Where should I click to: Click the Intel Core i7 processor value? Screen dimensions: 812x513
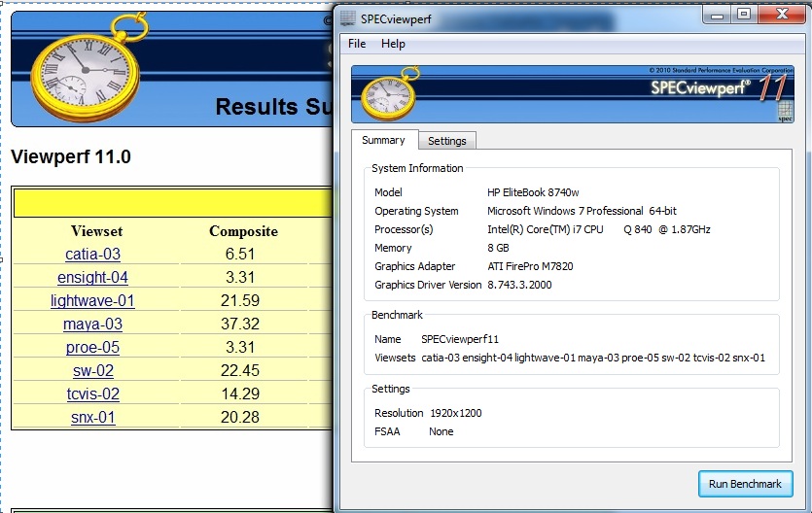pyautogui.click(x=599, y=229)
